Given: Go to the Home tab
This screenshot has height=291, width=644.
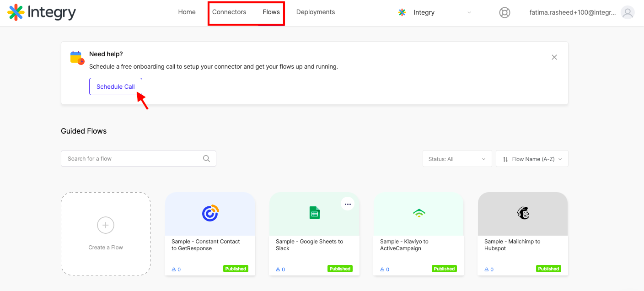Looking at the screenshot, I should [x=187, y=12].
